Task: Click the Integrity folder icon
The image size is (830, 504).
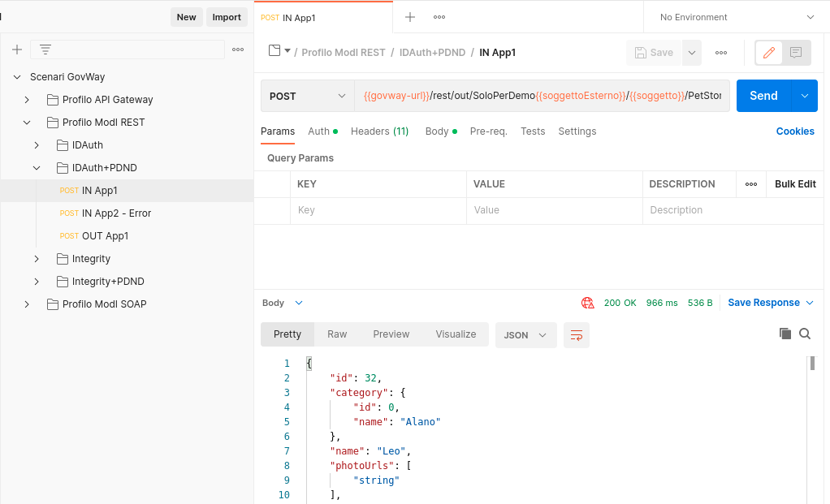Action: pyautogui.click(x=63, y=259)
